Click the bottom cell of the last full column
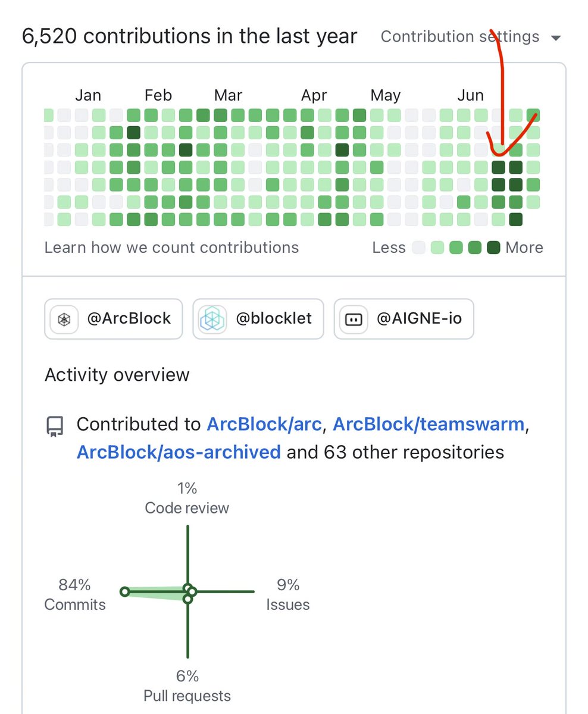The height and width of the screenshot is (714, 588). (516, 220)
